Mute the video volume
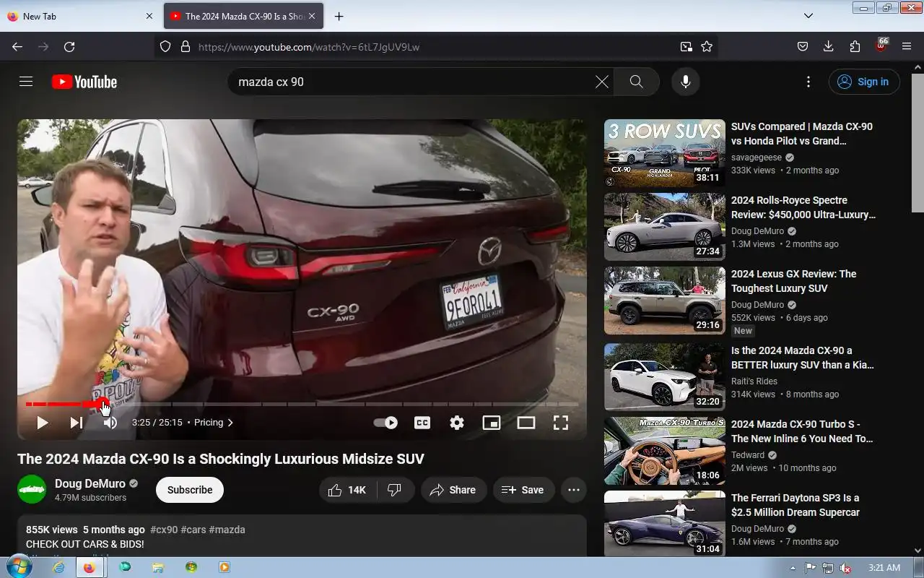 tap(110, 423)
